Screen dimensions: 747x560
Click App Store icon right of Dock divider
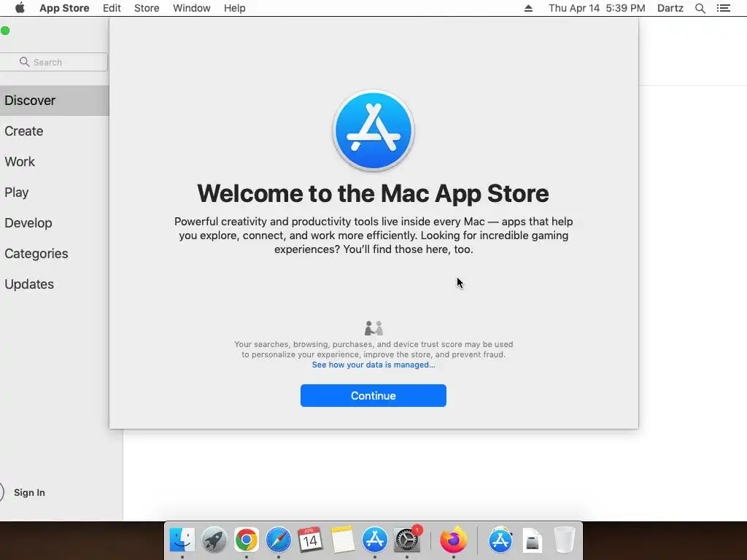pos(500,540)
